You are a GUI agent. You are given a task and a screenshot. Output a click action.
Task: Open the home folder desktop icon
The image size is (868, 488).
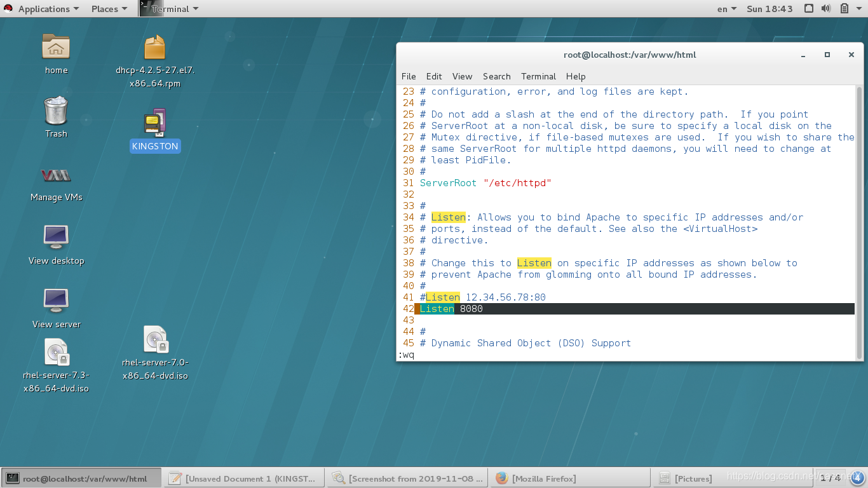pyautogui.click(x=56, y=48)
